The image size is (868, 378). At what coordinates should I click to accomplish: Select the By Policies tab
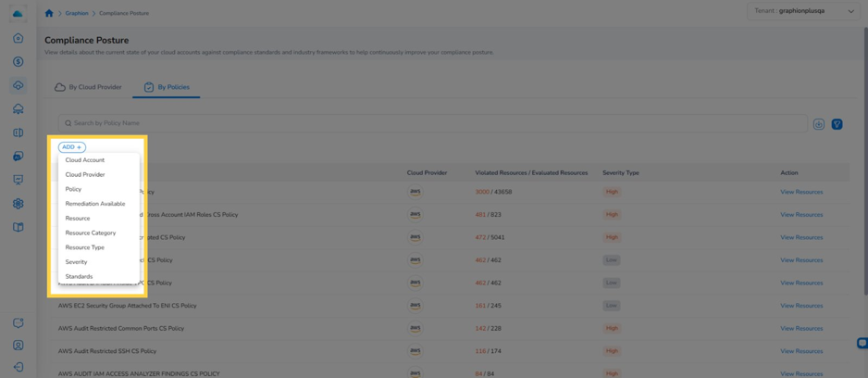pos(166,87)
